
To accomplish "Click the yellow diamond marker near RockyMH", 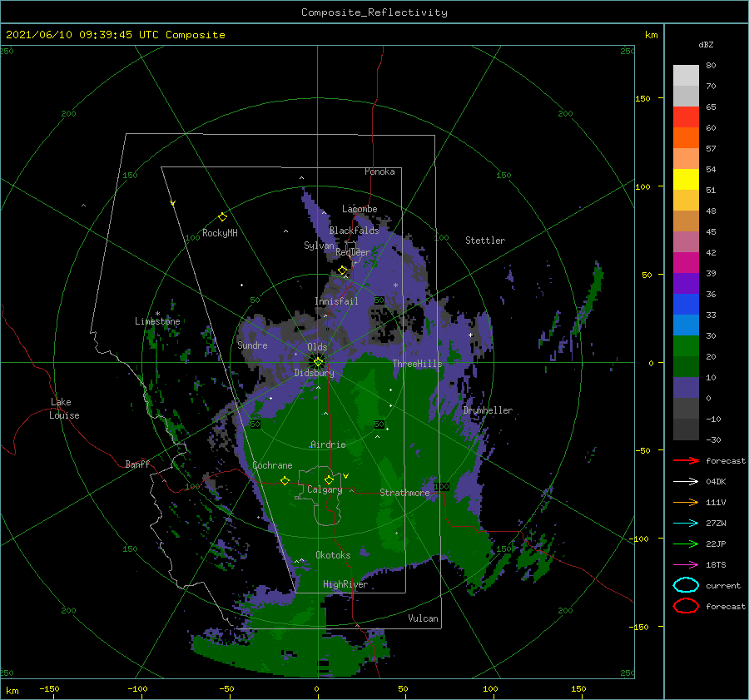I will (222, 217).
